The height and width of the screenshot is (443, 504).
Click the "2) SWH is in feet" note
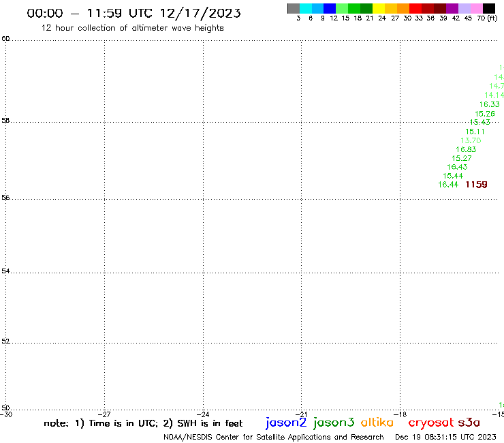[202, 423]
